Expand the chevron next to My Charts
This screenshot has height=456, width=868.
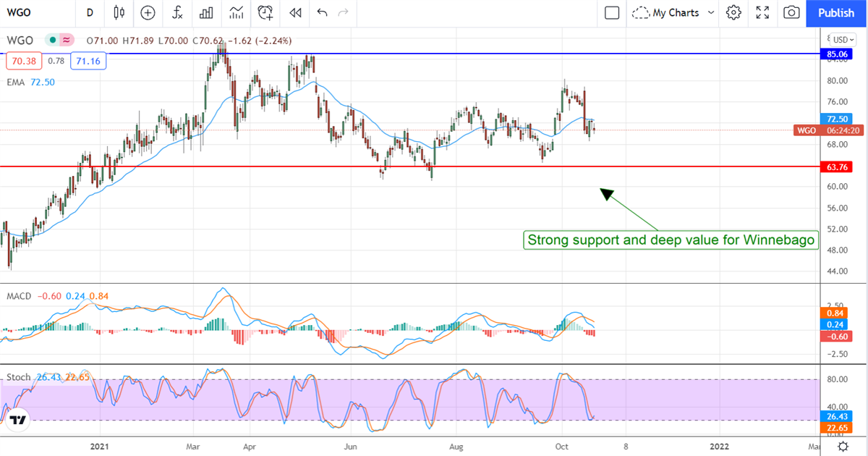point(711,12)
